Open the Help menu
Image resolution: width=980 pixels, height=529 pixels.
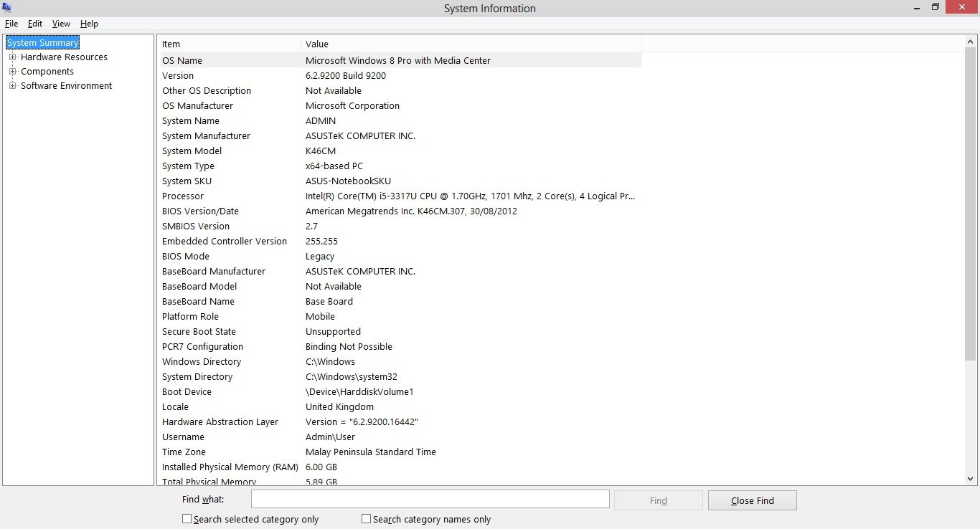[89, 24]
